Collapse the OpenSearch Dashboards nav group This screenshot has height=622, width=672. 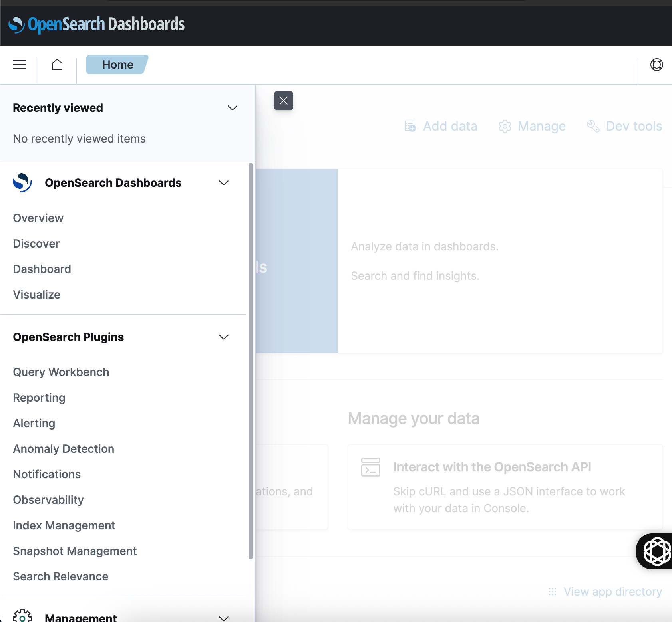click(224, 183)
